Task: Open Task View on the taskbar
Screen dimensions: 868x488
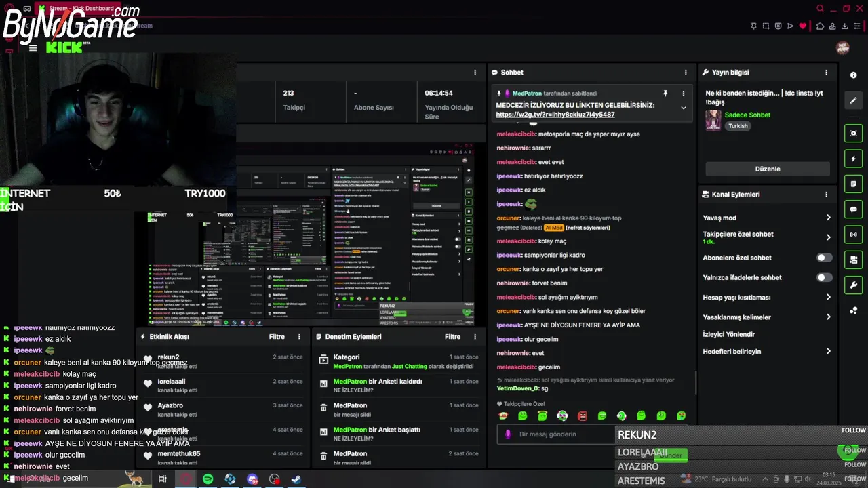Action: (163, 479)
